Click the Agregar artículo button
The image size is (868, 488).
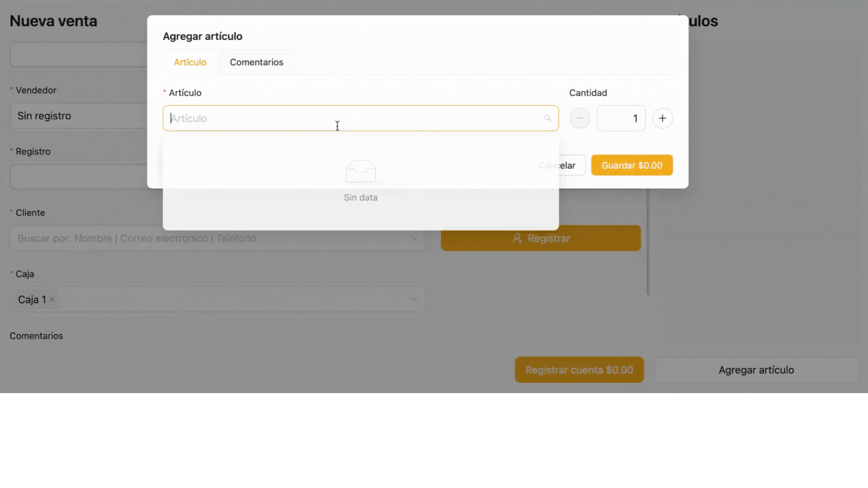tap(756, 370)
